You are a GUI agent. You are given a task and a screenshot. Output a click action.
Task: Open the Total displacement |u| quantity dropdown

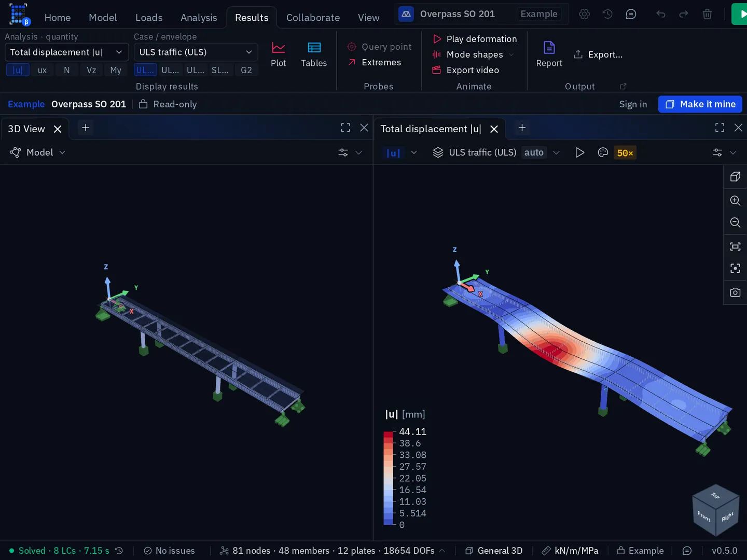66,52
